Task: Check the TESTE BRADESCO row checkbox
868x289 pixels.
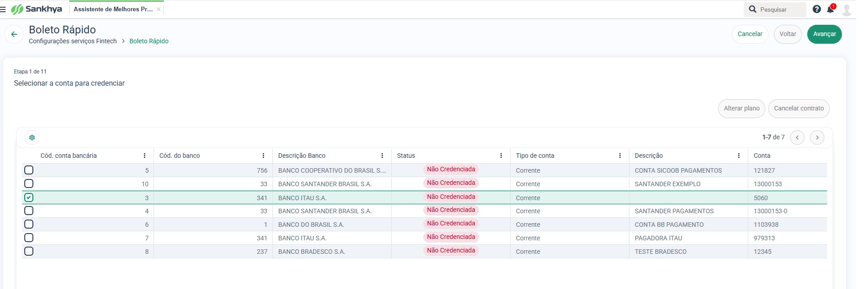Action: (x=29, y=251)
